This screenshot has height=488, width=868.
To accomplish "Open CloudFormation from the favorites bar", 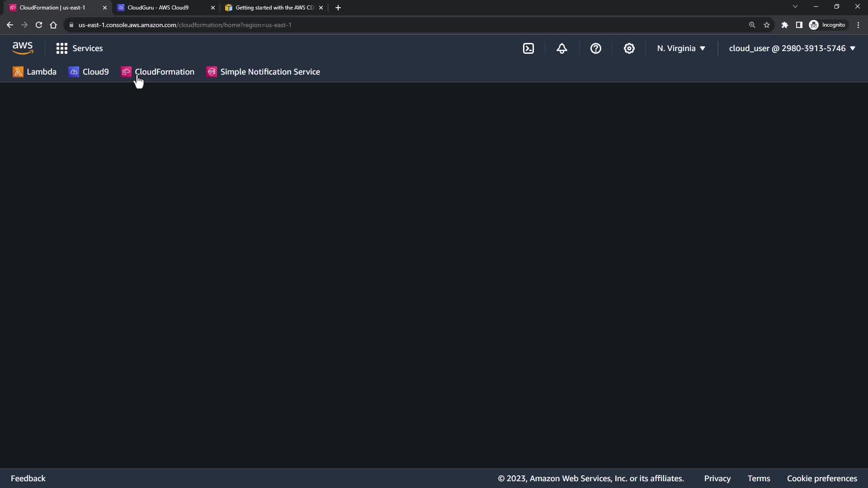I will pos(158,72).
